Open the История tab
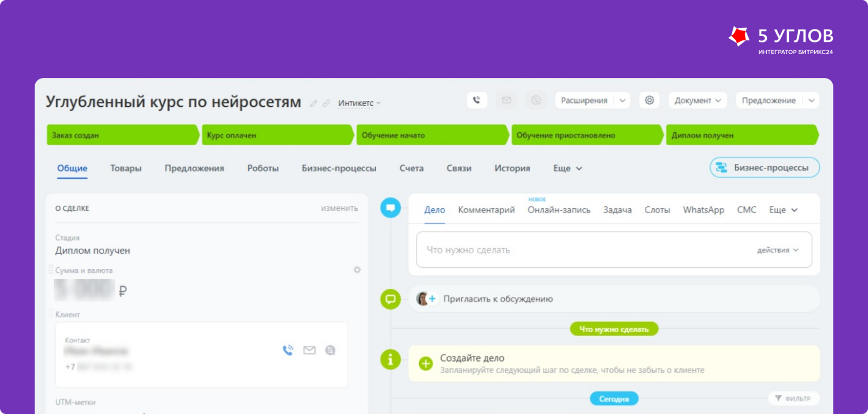This screenshot has width=868, height=414. (x=512, y=168)
